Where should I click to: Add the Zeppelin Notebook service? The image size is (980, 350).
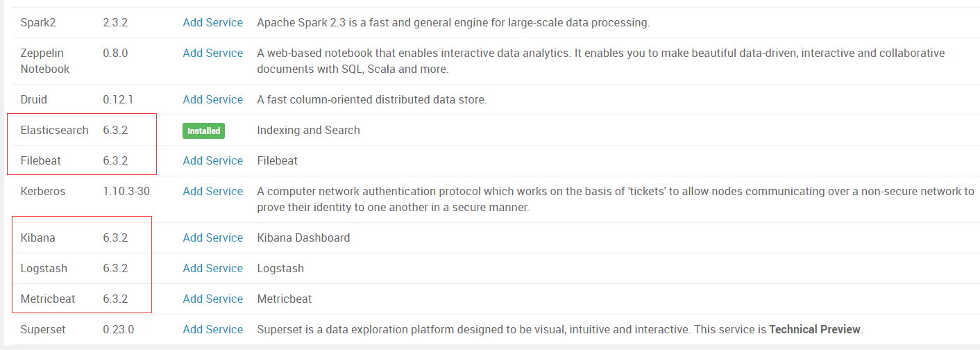(213, 53)
